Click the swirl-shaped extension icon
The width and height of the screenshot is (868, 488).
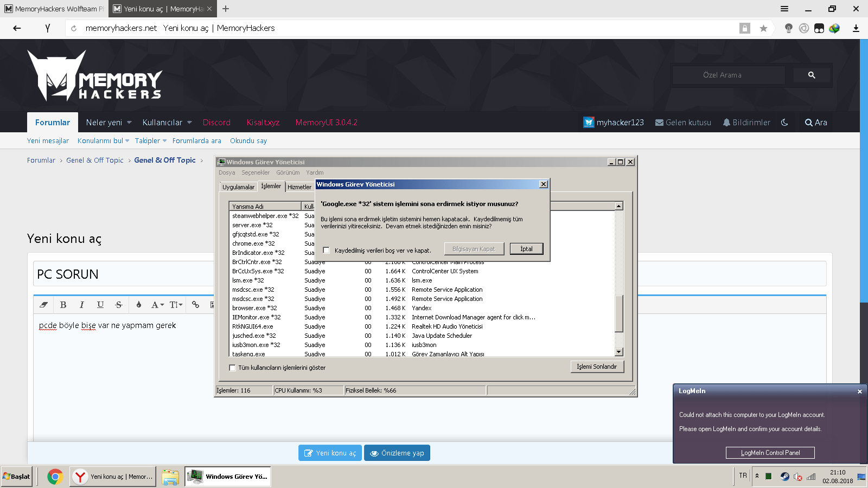click(x=804, y=28)
